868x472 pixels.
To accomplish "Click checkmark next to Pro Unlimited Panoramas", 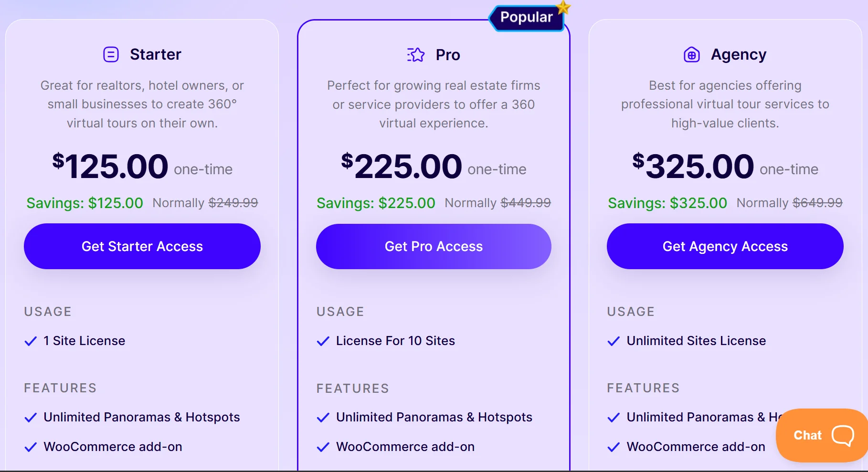I will [x=323, y=418].
